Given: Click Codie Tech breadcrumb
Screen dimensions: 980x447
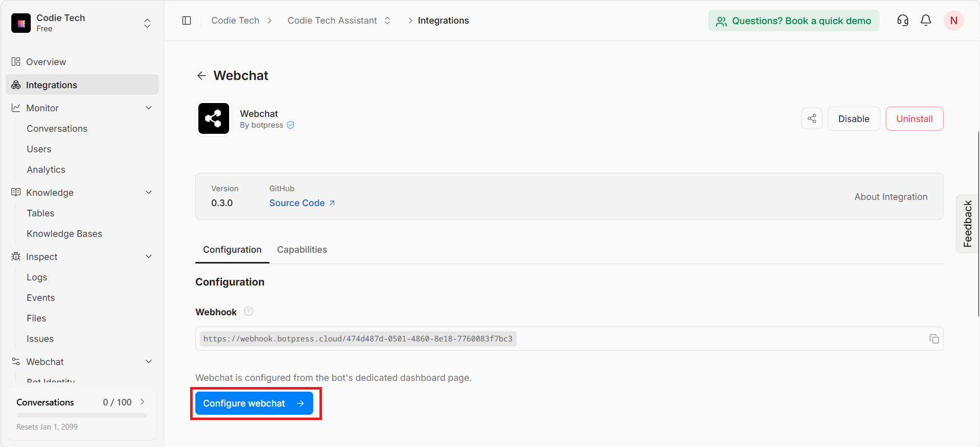Looking at the screenshot, I should (x=235, y=21).
